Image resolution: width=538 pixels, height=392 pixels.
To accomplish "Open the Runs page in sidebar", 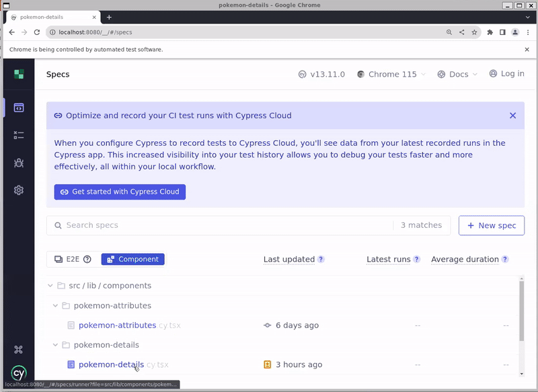I will coord(19,135).
